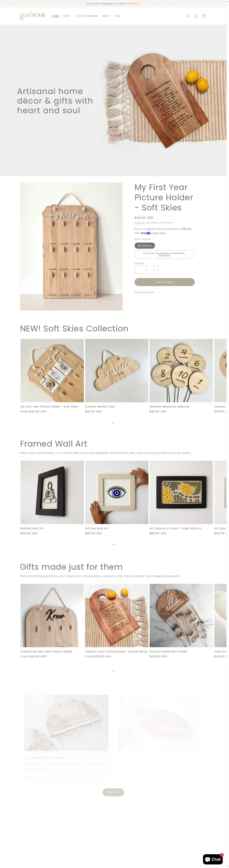Open the Shopify Chat widget
Viewport: 229px width, 868px height.
point(213,859)
